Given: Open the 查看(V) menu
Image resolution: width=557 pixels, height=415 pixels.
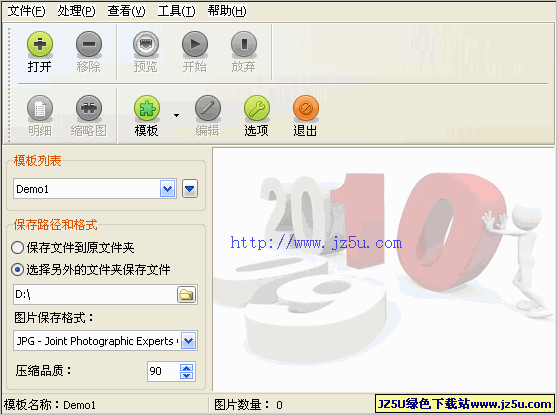Looking at the screenshot, I should click(x=126, y=11).
